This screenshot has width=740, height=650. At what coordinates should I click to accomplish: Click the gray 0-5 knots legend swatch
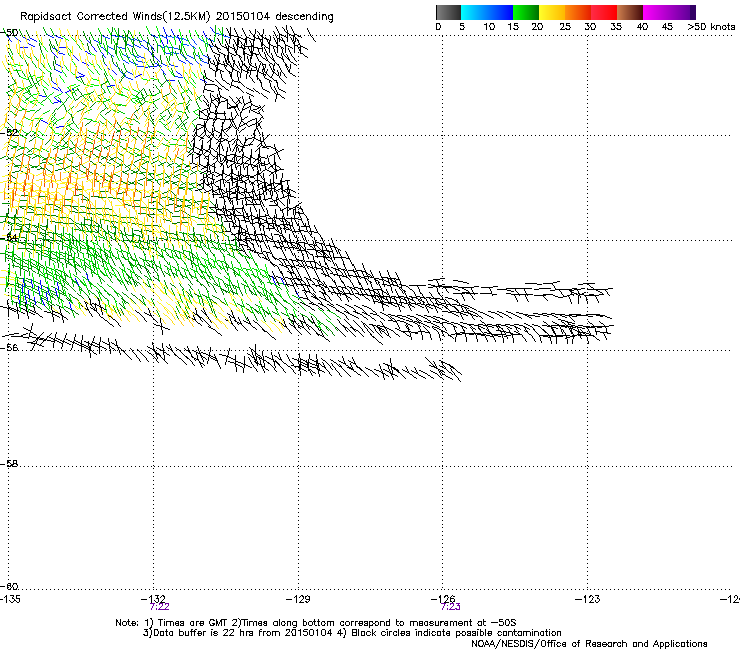pos(448,12)
